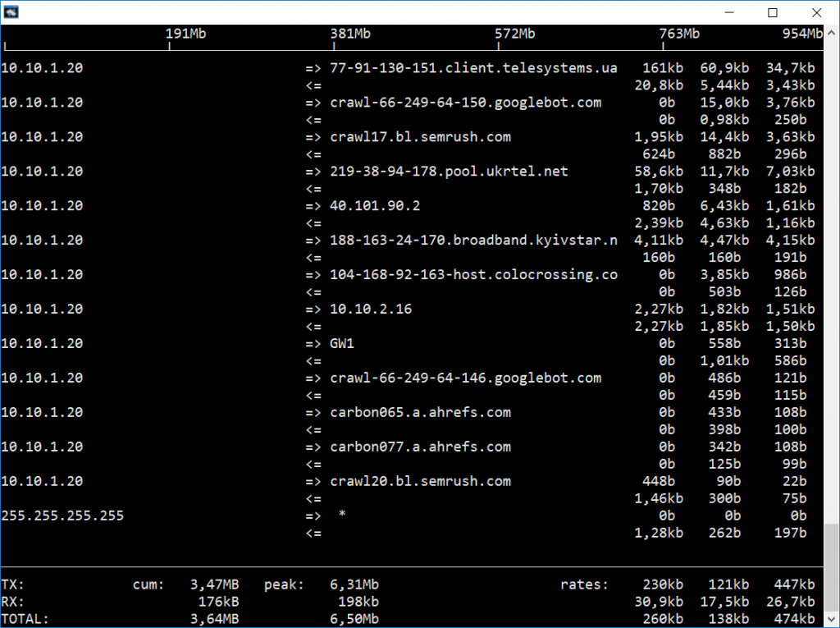Screen dimensions: 840x628
Task: Click the 381Mb scale label
Action: point(350,34)
